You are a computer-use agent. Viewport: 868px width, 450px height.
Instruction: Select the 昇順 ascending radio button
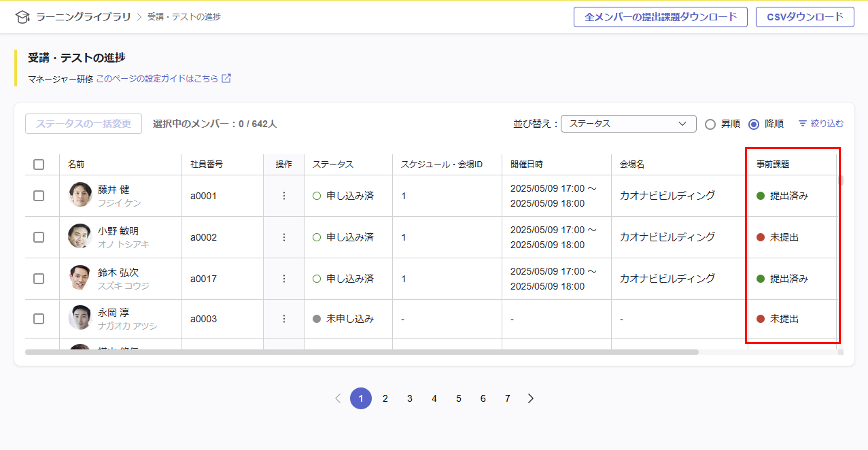[x=710, y=124]
